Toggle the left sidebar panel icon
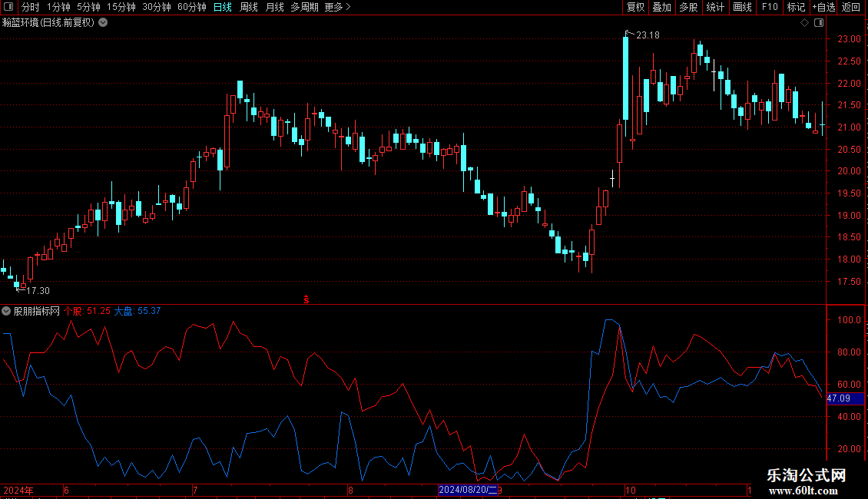The width and height of the screenshot is (868, 499). pyautogui.click(x=8, y=7)
